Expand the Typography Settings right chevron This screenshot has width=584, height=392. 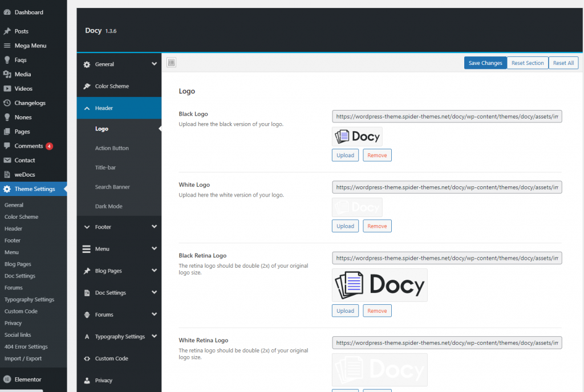(154, 336)
